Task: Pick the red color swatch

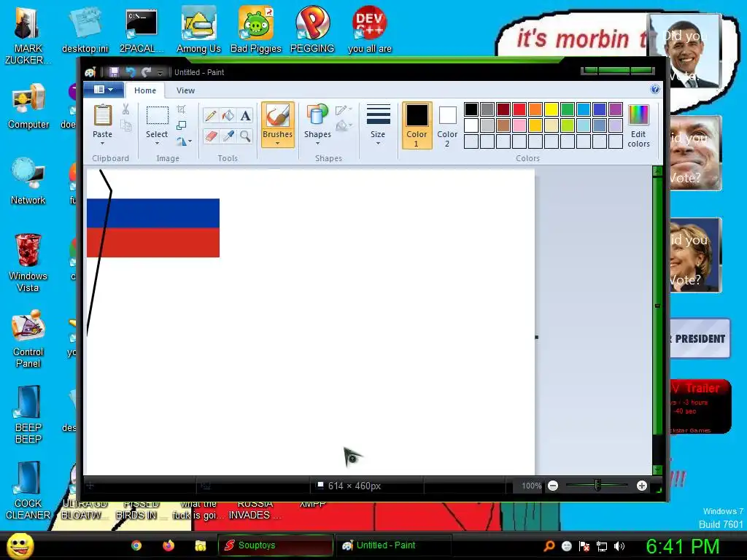Action: tap(519, 109)
